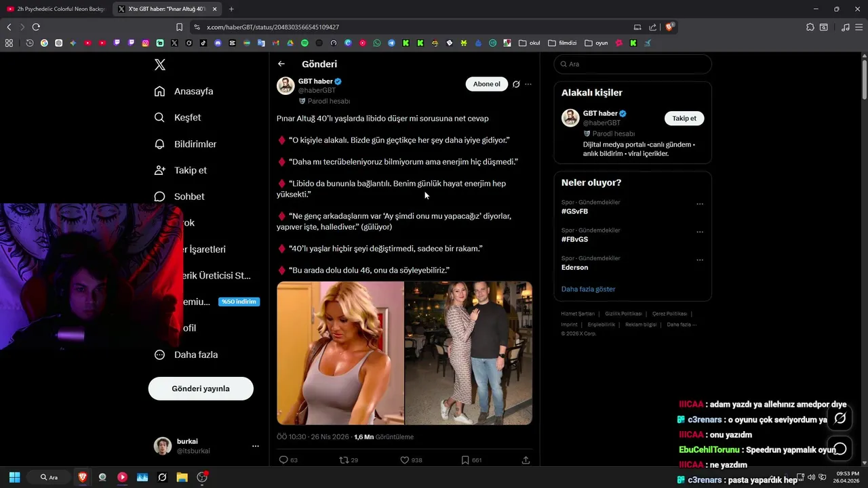
Task: Click the %50 indirim premium badge
Action: point(239,302)
